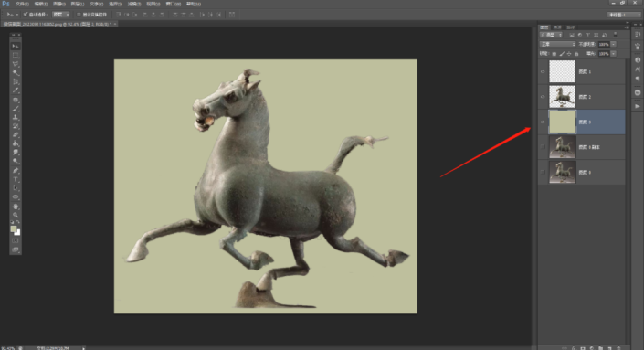
Task: Select the Eraser tool
Action: 16,134
